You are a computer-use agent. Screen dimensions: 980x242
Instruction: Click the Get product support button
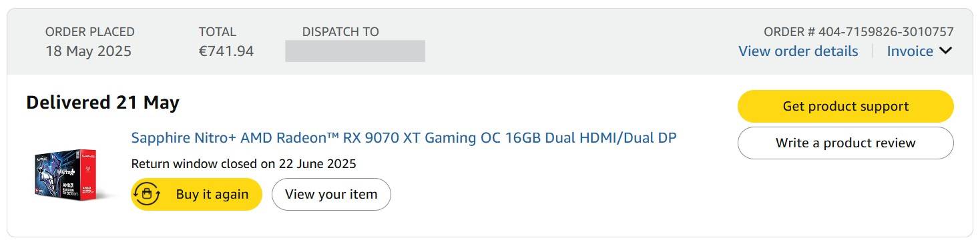(x=846, y=106)
